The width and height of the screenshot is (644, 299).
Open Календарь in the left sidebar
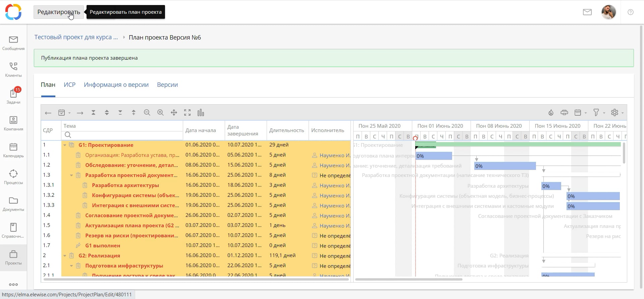coord(13,150)
